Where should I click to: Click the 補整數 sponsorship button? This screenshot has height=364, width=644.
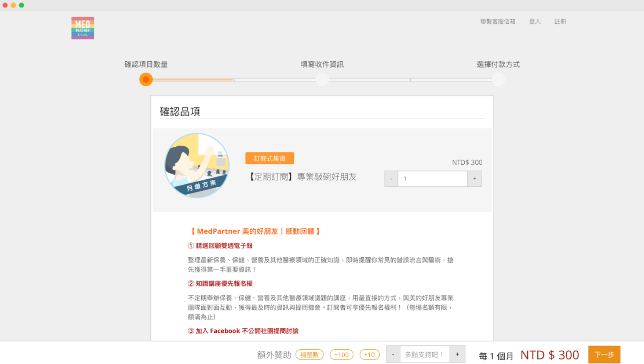(x=309, y=355)
